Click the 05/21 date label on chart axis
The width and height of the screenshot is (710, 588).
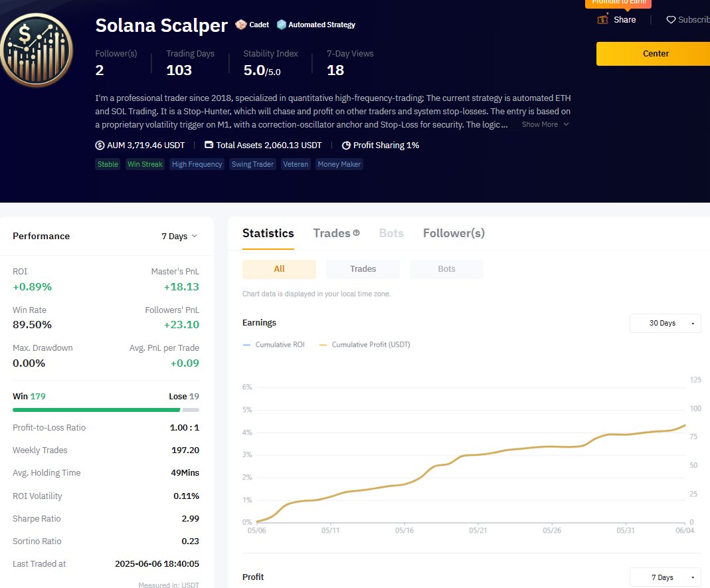coord(478,530)
